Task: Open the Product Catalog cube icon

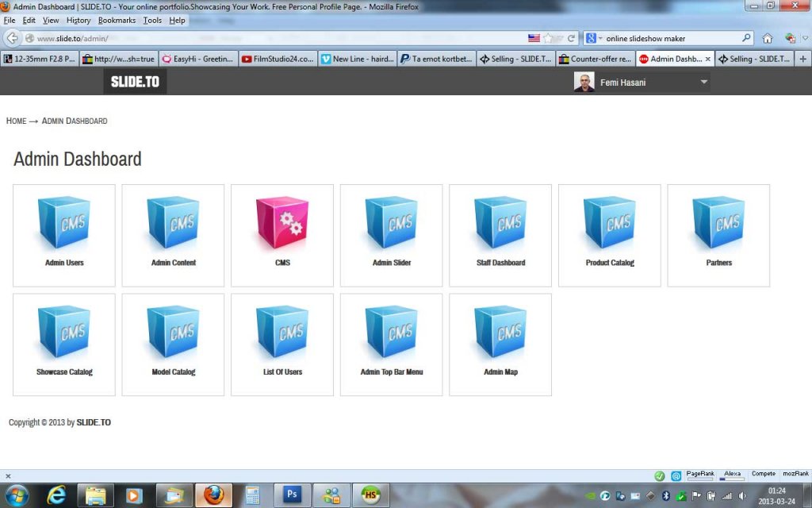Action: click(x=610, y=222)
